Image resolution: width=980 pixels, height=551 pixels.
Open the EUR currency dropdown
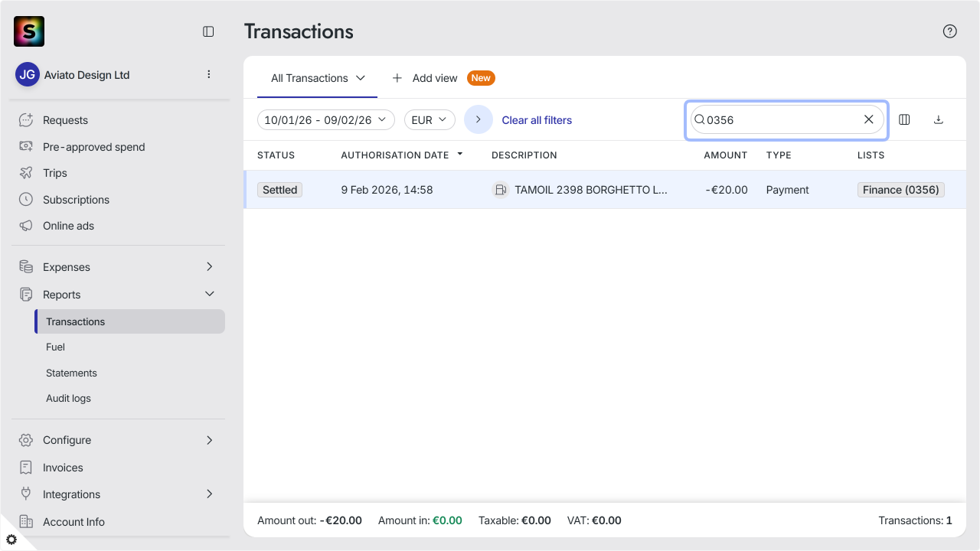[430, 120]
